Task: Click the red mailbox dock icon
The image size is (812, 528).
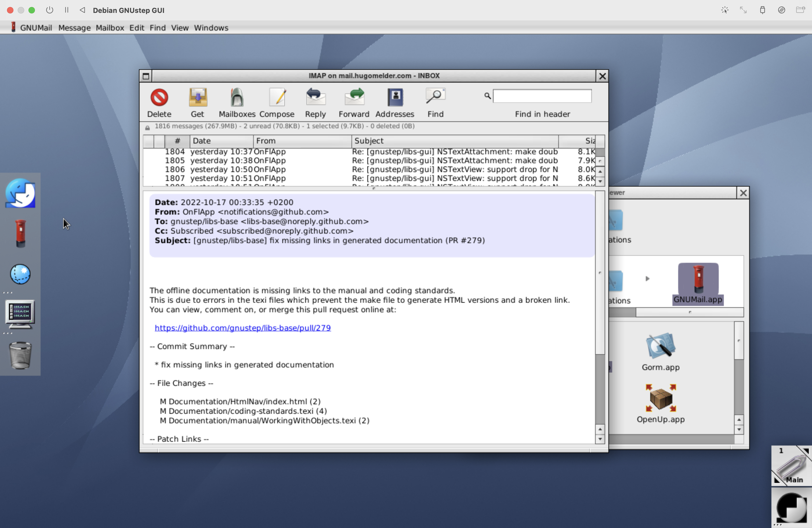Action: click(x=20, y=233)
